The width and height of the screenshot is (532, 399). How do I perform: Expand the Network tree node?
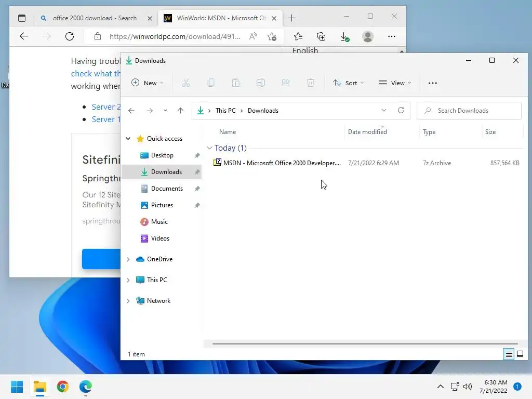tap(128, 301)
